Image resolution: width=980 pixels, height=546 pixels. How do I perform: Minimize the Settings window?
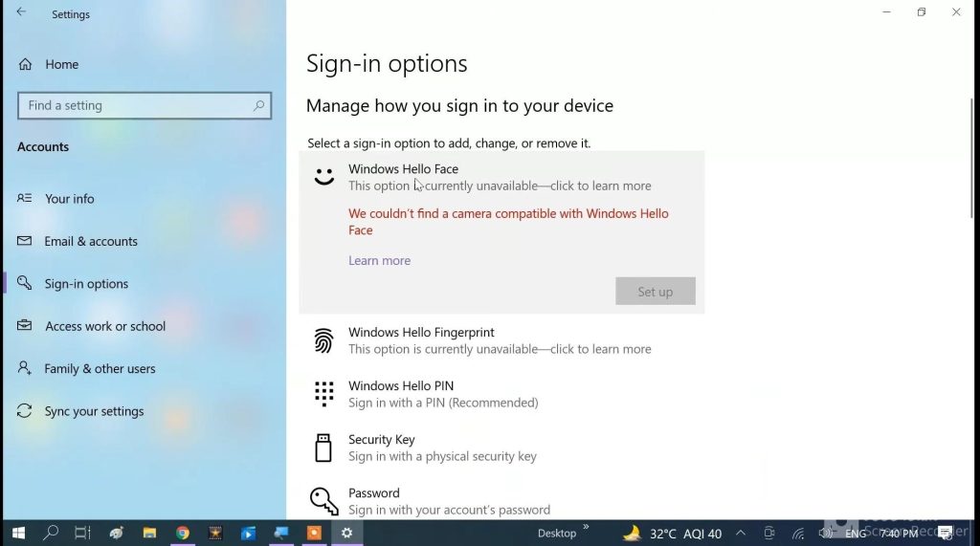(886, 12)
